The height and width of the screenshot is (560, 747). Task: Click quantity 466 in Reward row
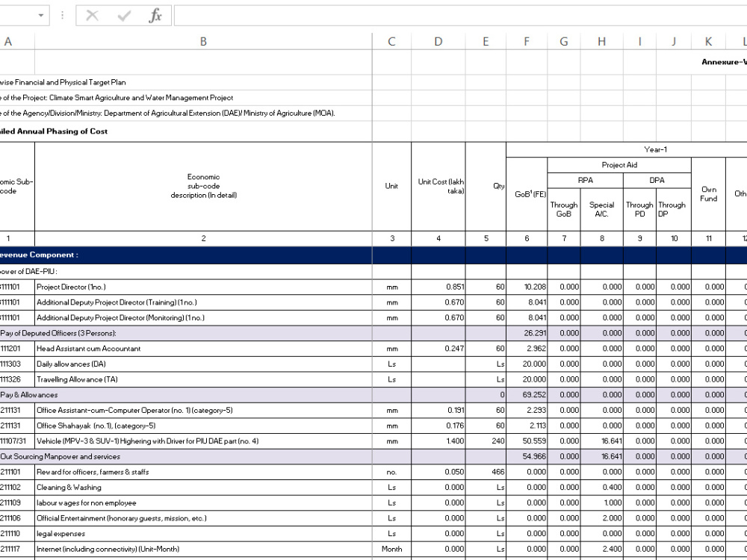click(x=486, y=472)
